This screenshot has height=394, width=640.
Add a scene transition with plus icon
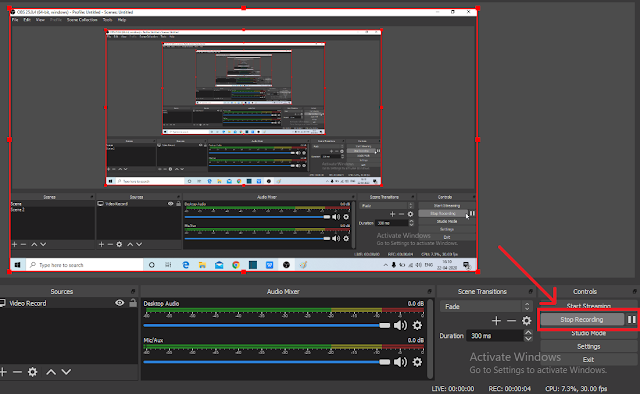point(496,321)
